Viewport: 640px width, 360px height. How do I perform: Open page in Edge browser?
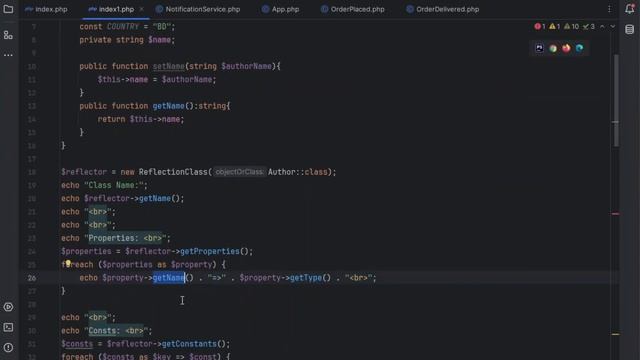579,48
